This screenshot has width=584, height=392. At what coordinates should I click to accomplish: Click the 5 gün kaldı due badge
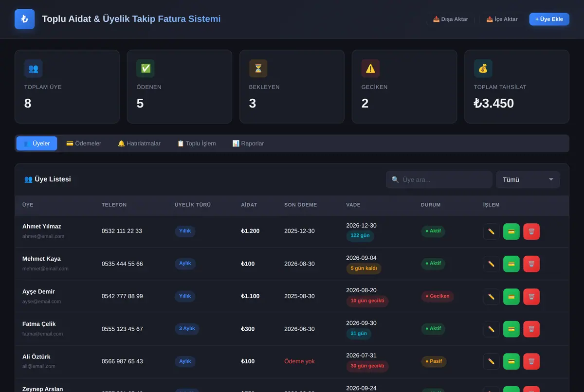[364, 268]
